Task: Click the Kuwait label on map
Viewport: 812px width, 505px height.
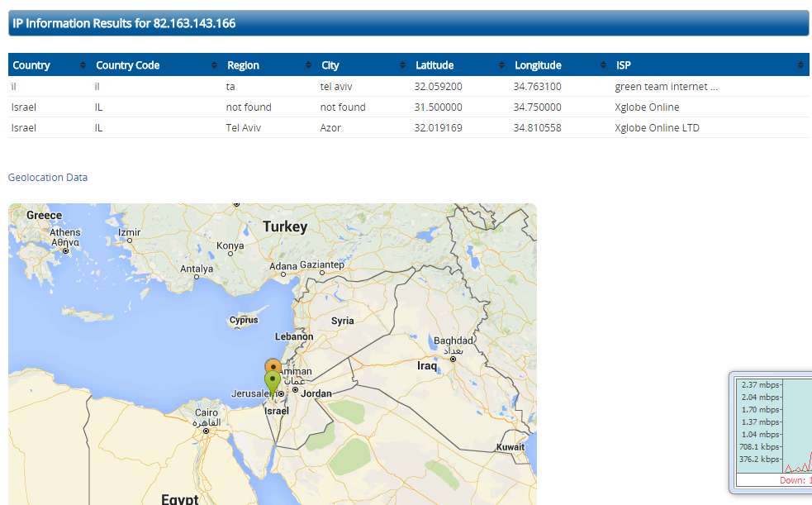Action: (510, 447)
